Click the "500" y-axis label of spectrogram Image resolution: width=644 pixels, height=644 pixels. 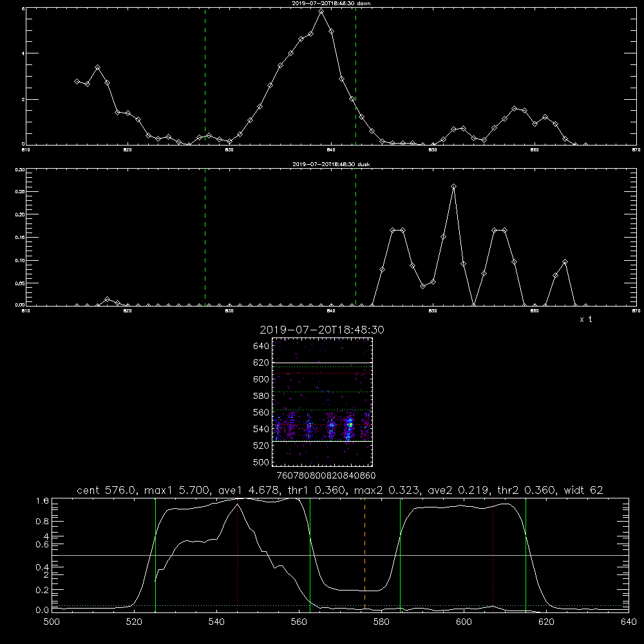coord(261,462)
